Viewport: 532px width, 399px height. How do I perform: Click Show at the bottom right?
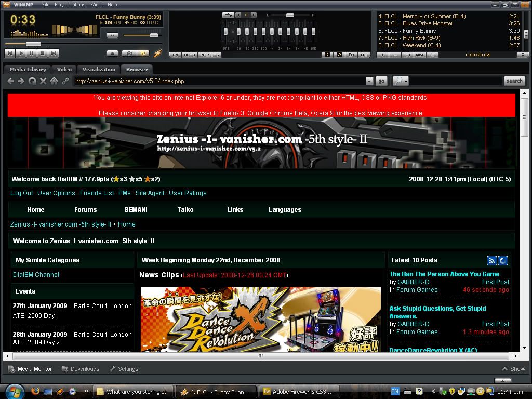click(513, 369)
